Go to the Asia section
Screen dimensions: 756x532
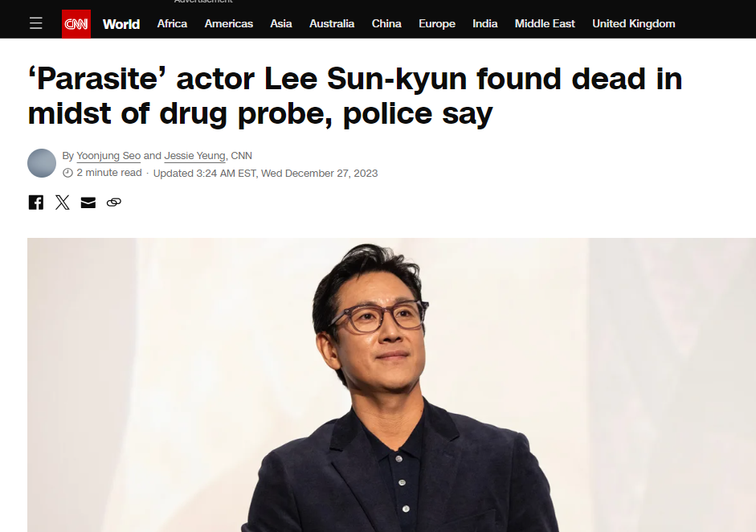pyautogui.click(x=281, y=23)
